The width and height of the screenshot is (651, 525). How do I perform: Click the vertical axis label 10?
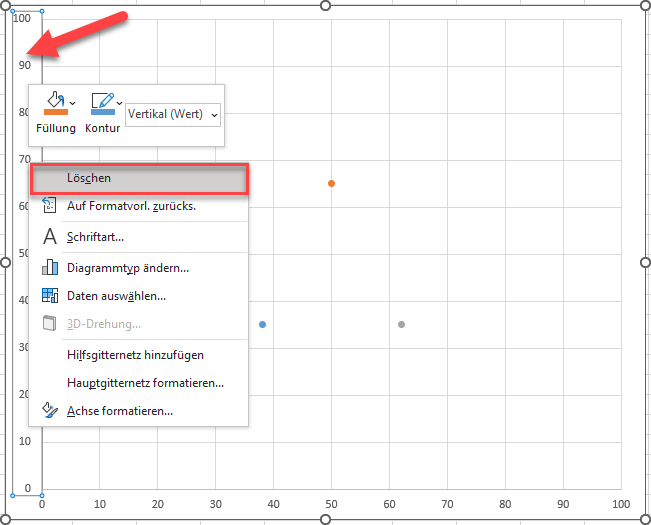pyautogui.click(x=25, y=441)
